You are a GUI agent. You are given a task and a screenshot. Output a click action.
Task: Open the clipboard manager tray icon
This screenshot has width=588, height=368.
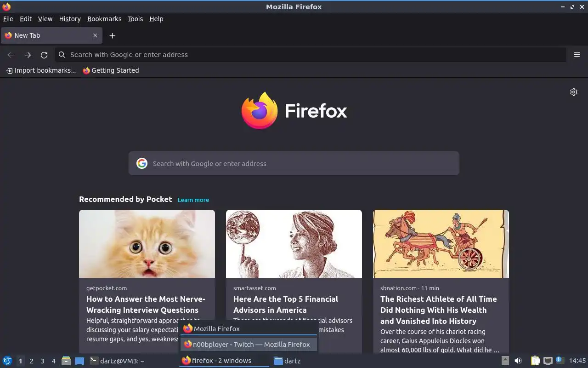click(535, 361)
